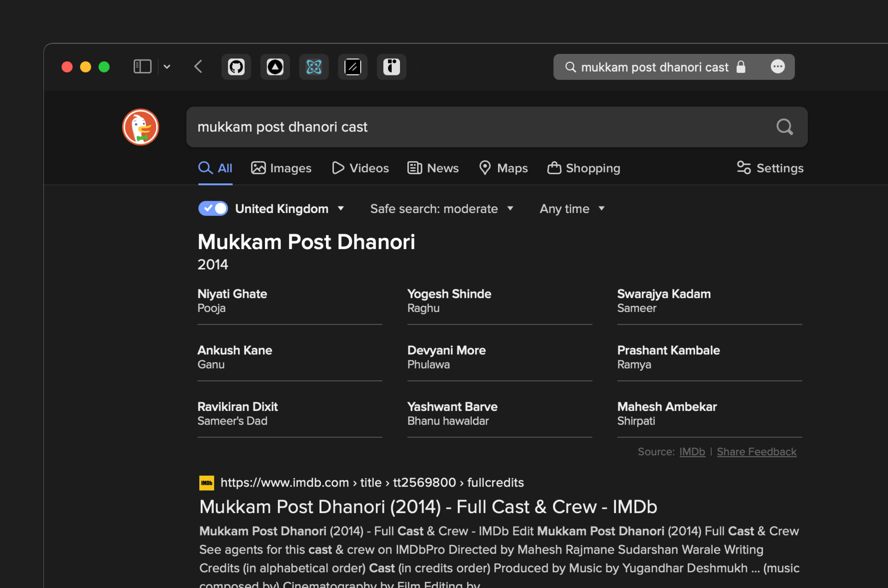Submit search with magnifier button
Viewport: 888px width, 588px height.
785,127
